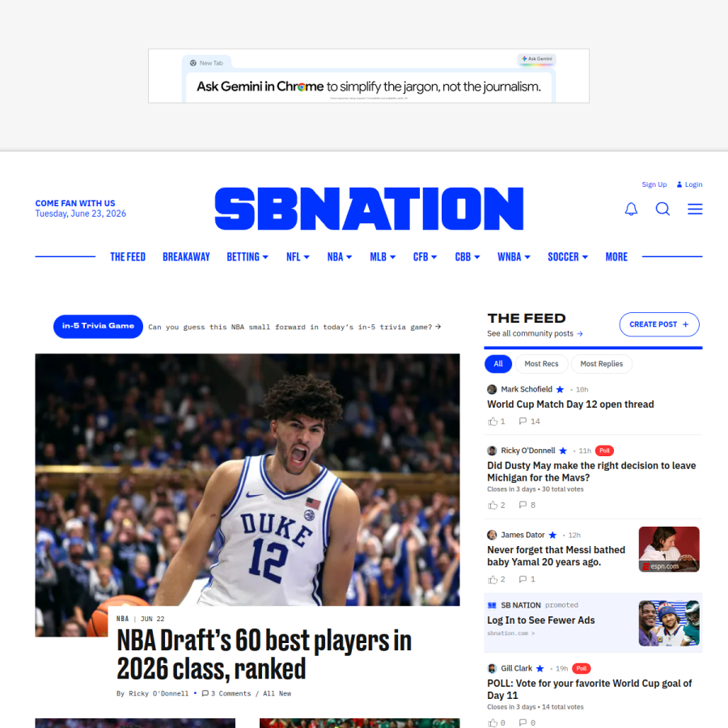Click James Dator author name

point(523,535)
